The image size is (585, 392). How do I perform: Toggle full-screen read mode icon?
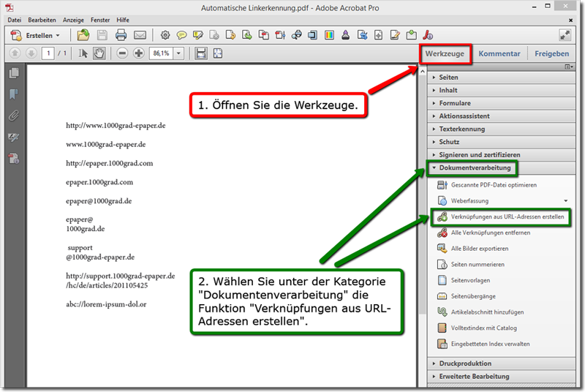565,35
